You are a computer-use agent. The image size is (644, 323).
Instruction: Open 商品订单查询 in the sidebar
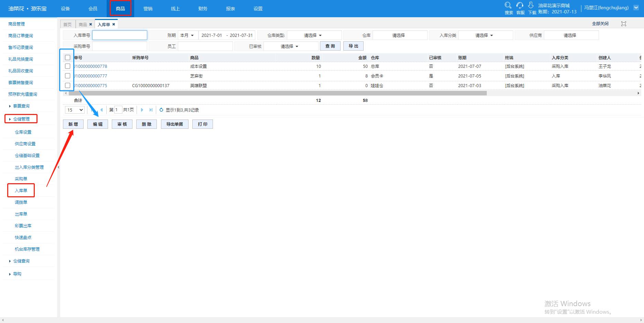[x=21, y=35]
